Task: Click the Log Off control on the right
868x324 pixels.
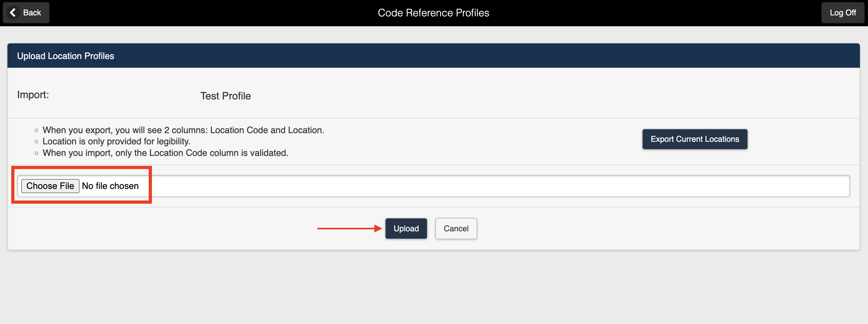Action: click(x=843, y=13)
